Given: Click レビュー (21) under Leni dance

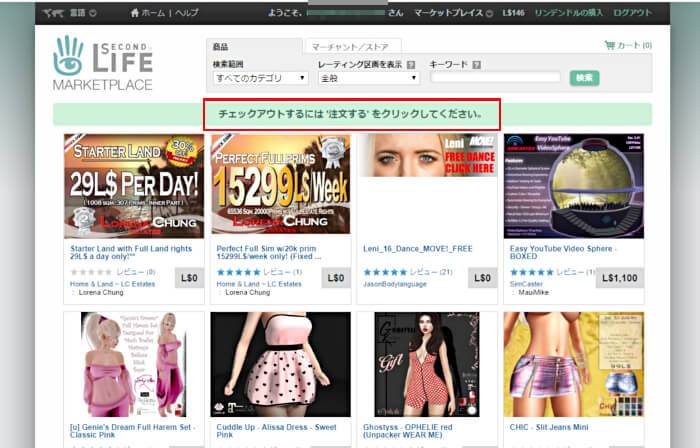Looking at the screenshot, I should pos(431,272).
